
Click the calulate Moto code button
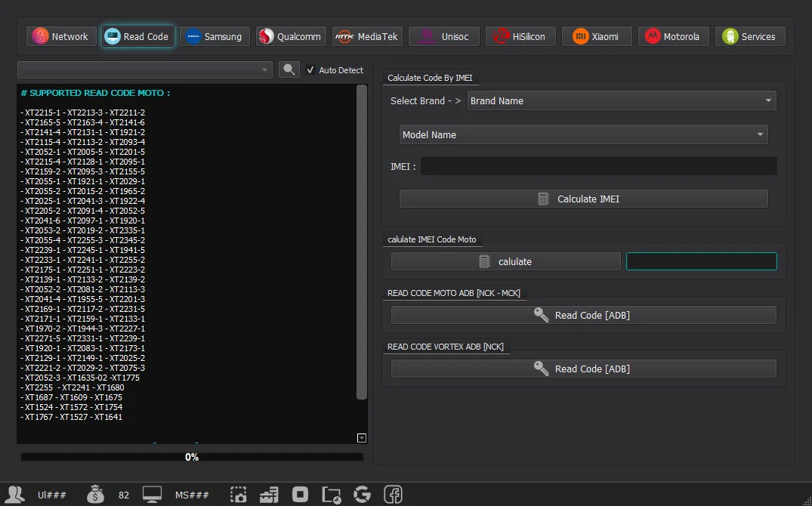click(505, 261)
